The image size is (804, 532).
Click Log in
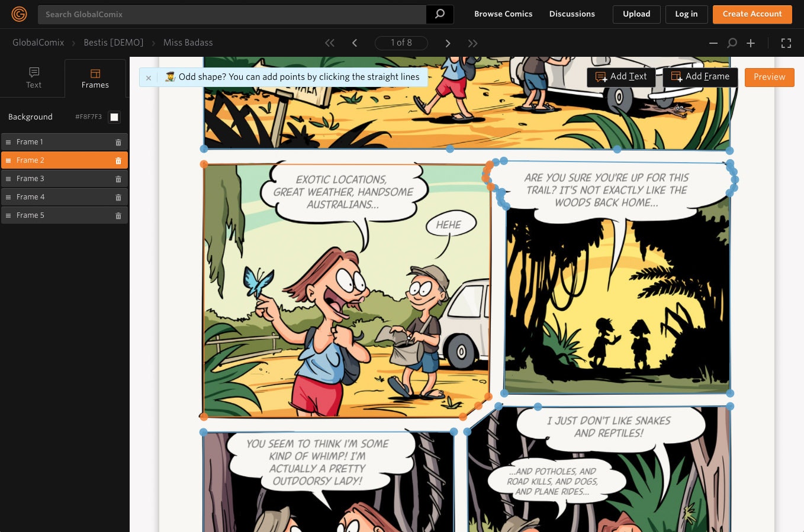tap(686, 14)
